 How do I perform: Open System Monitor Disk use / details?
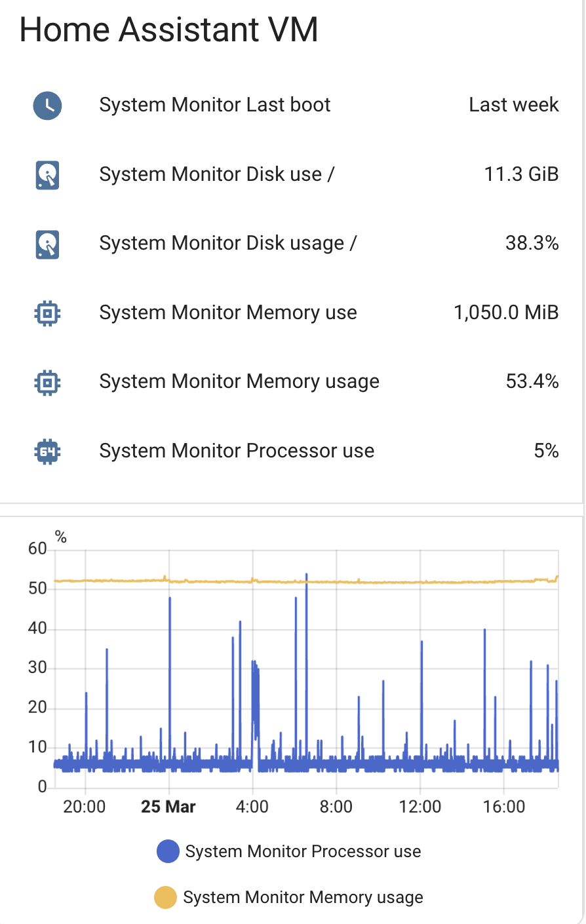tap(217, 174)
